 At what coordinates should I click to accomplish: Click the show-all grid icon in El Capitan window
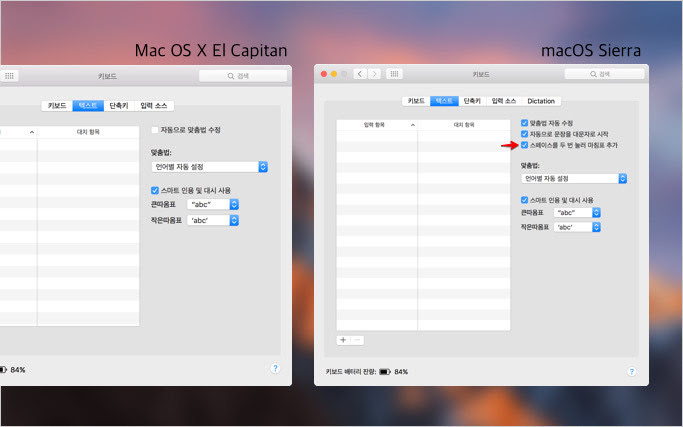coord(9,76)
